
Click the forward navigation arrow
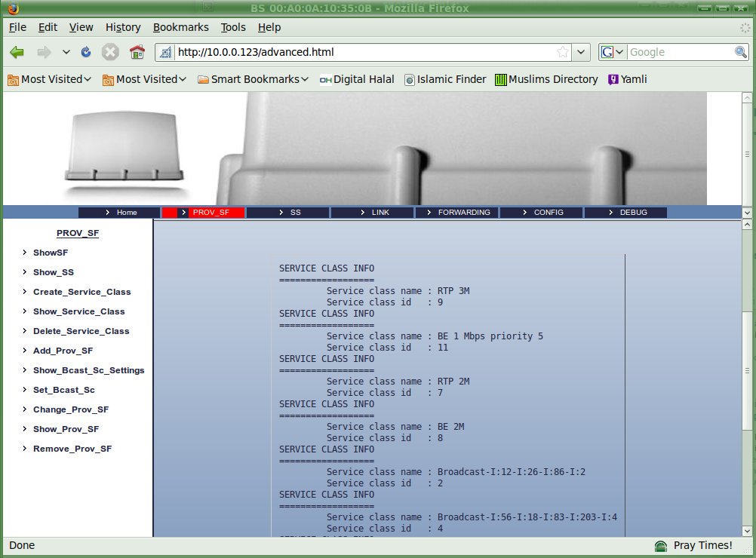coord(44,52)
